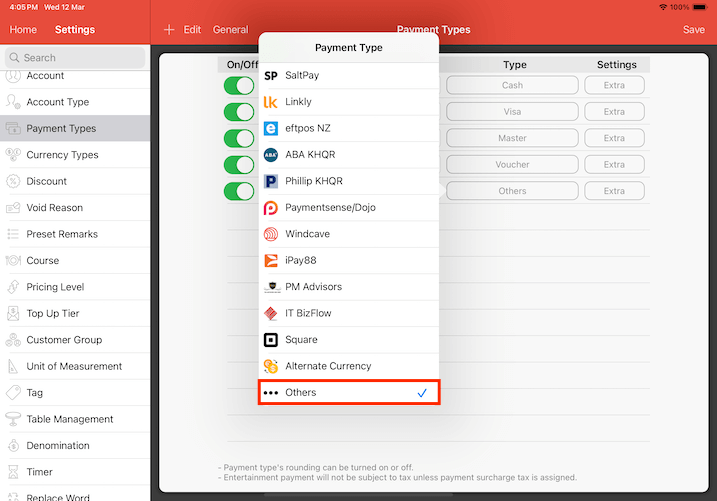Image resolution: width=717 pixels, height=501 pixels.
Task: Click the Extra button for Cash
Action: [614, 86]
